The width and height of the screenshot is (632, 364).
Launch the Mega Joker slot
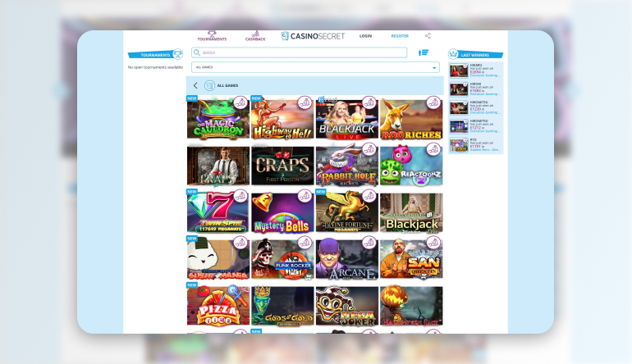(346, 306)
